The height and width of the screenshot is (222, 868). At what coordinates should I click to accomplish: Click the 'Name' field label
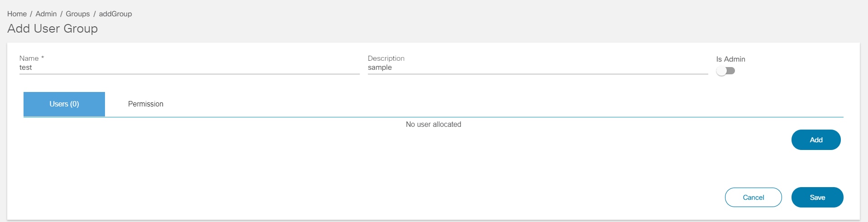pos(29,58)
